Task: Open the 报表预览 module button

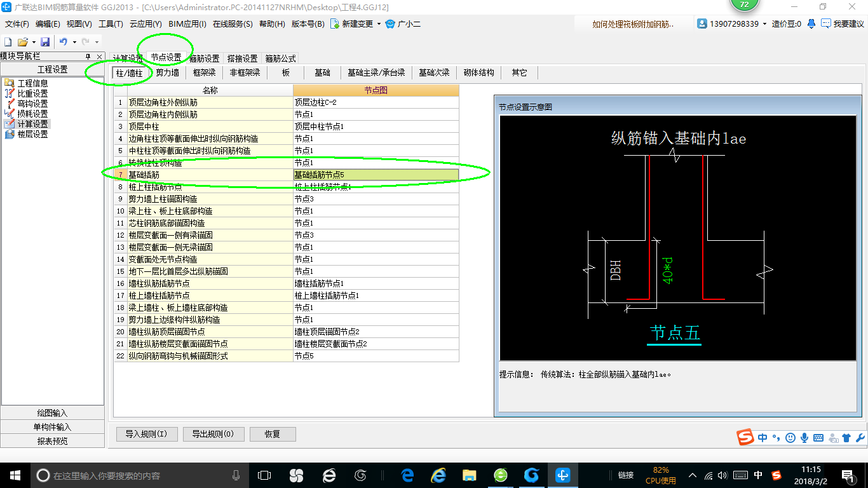Action: 52,441
